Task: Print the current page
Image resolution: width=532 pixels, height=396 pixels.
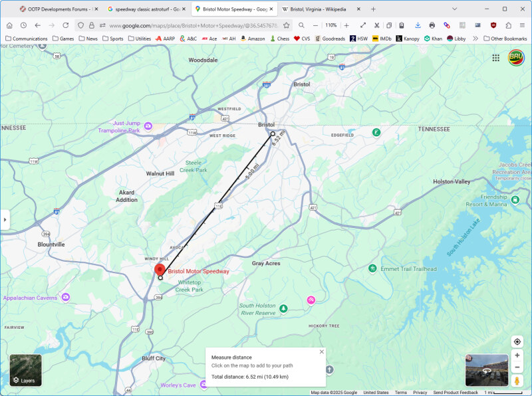Action: coord(432,25)
